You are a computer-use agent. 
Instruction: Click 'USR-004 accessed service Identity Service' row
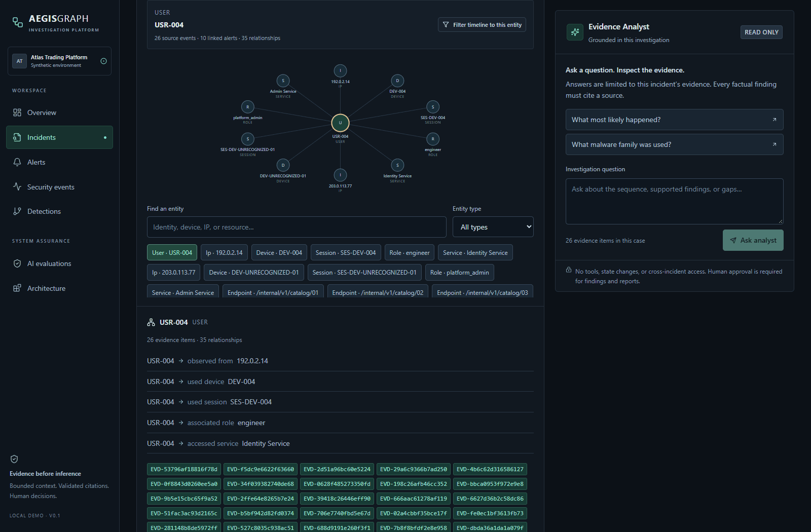pos(340,443)
